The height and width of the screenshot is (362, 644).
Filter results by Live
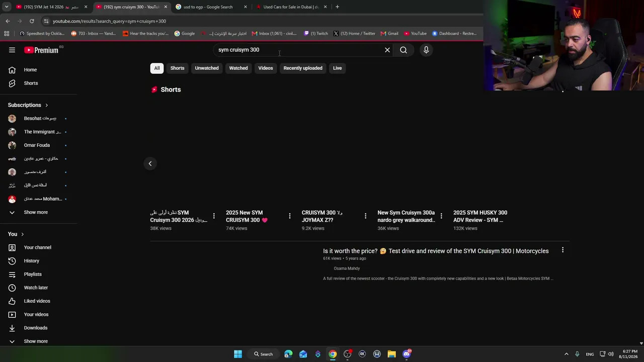(337, 68)
